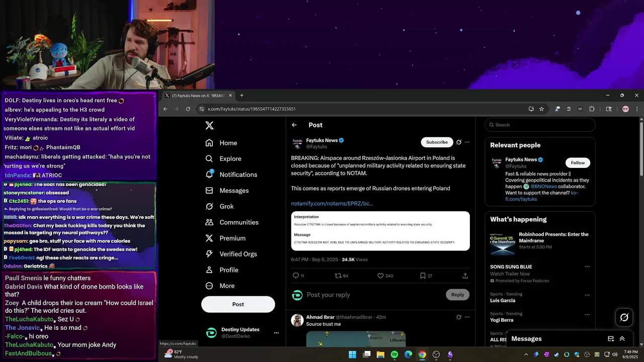Viewport: 644px width, 362px height.
Task: Open OBS Studio from taskbar
Action: [x=436, y=355]
